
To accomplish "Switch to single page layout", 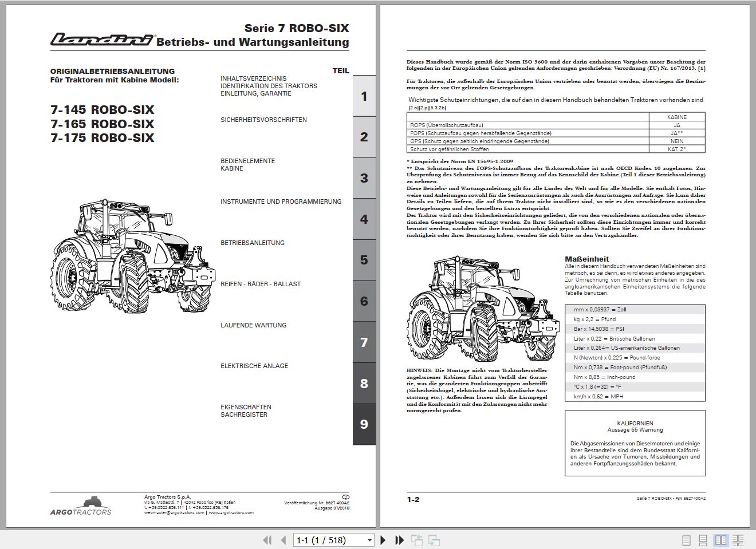I will 687,540.
